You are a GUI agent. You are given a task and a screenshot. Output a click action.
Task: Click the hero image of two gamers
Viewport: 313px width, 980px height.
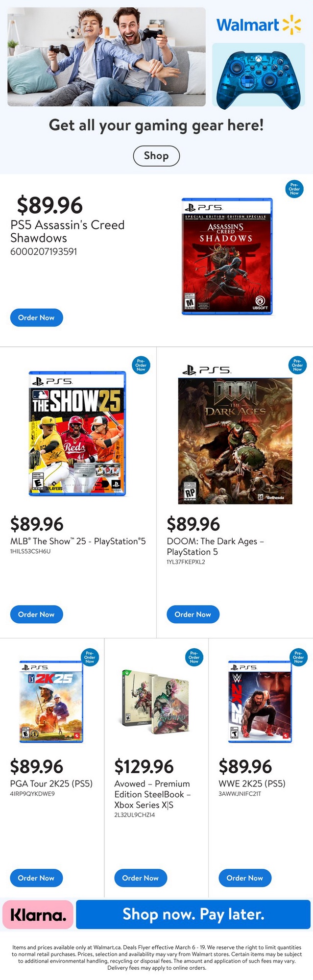click(106, 57)
